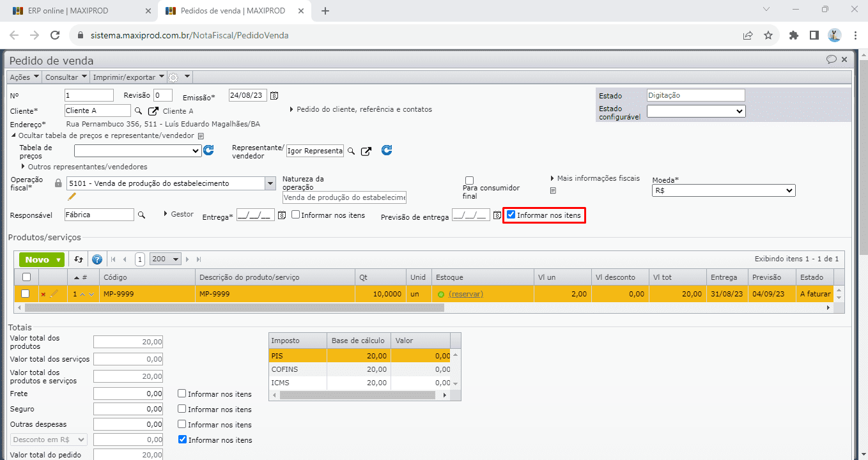Open the Estado configurável dropdown
The height and width of the screenshot is (460, 868).
[x=696, y=111]
